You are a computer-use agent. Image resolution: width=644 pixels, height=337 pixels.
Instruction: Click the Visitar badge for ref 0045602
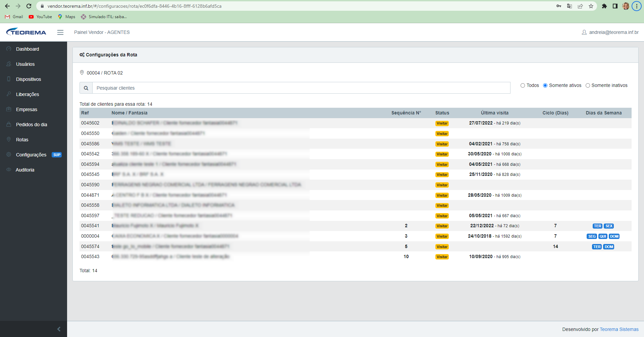(442, 123)
